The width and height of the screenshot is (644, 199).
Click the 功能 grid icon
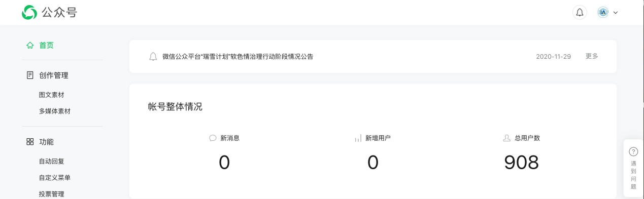[x=30, y=142]
